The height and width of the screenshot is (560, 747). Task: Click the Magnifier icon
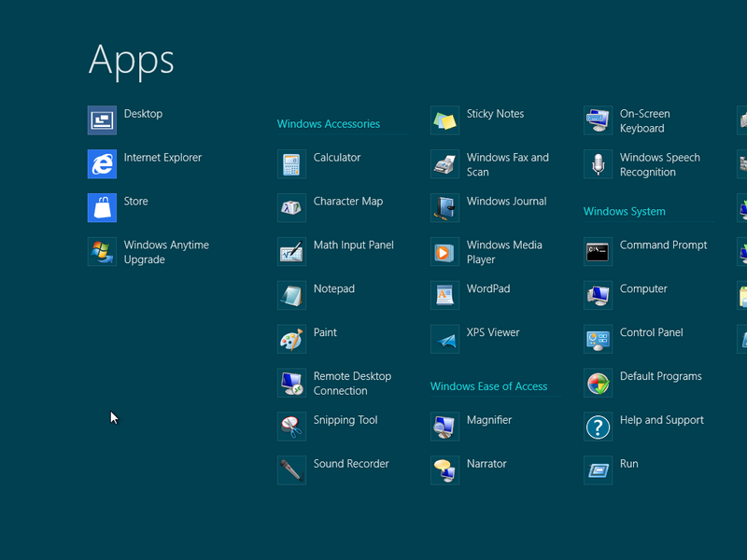444,427
